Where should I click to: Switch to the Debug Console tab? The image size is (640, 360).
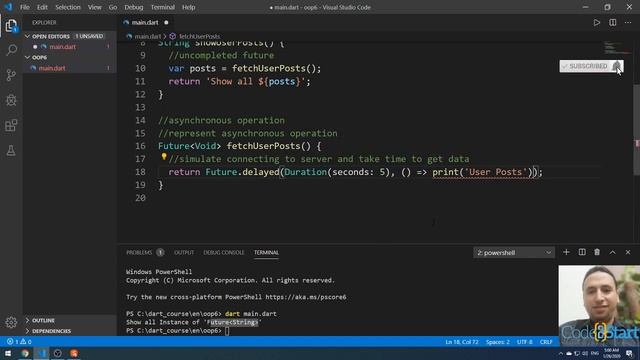(224, 253)
